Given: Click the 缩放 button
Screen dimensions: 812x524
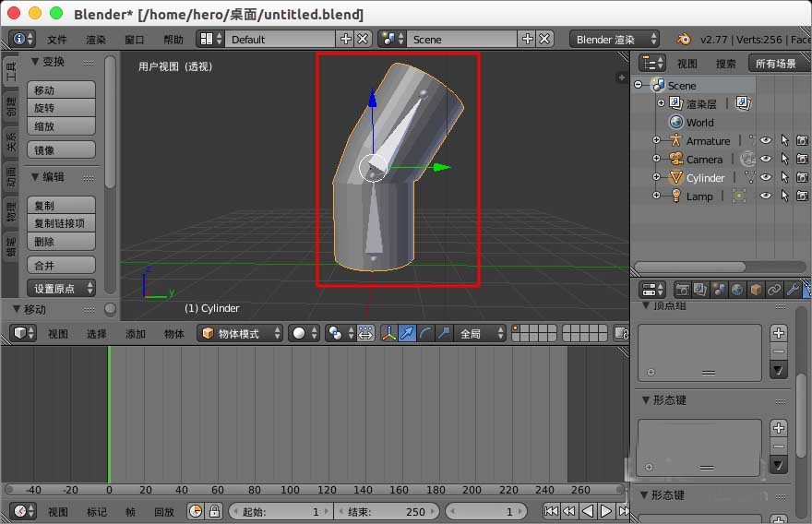Looking at the screenshot, I should 61,125.
